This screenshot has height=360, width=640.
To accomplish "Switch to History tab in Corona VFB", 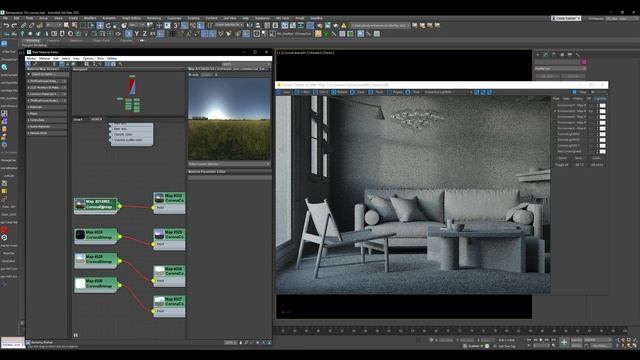I will 578,99.
